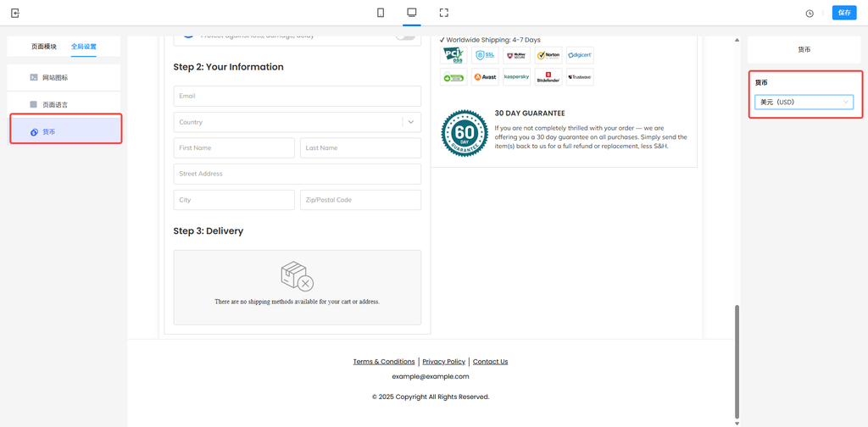The width and height of the screenshot is (868, 427).
Task: Click into the Email input field
Action: point(297,96)
